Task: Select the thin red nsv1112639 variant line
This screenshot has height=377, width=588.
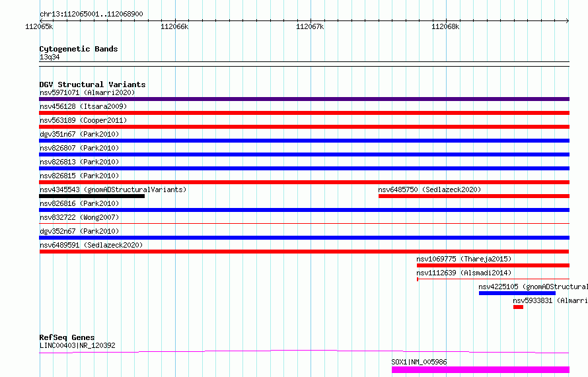Action: [x=493, y=279]
